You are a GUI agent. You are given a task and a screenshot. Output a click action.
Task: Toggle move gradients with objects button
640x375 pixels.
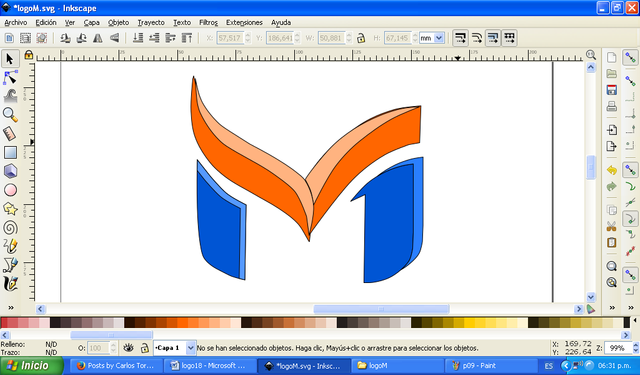click(x=493, y=38)
